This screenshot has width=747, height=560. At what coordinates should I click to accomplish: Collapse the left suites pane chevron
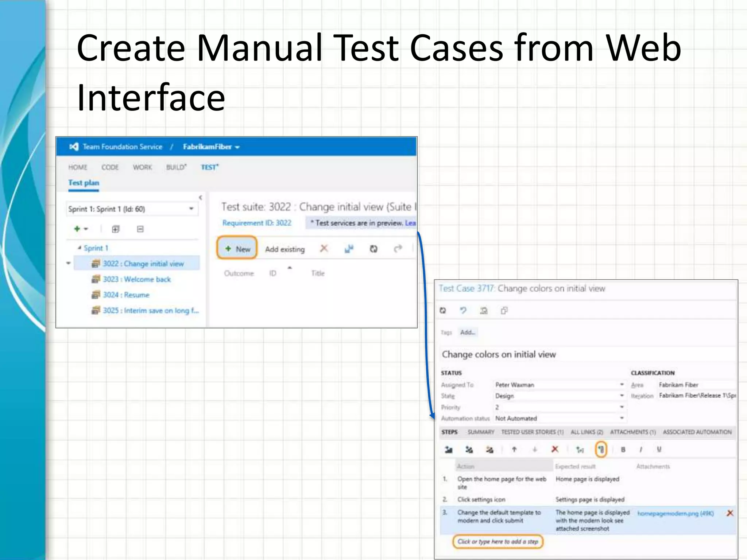(200, 198)
